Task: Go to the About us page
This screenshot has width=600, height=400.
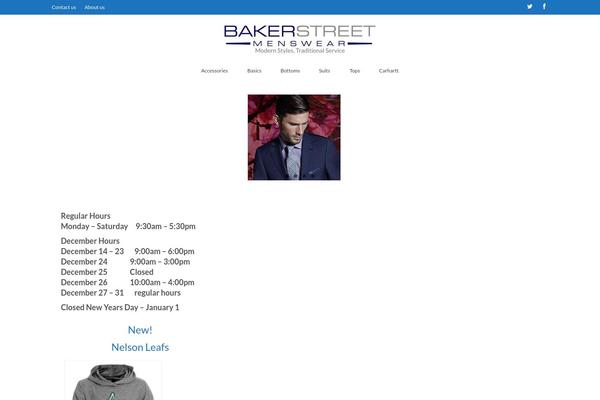Action: click(95, 7)
